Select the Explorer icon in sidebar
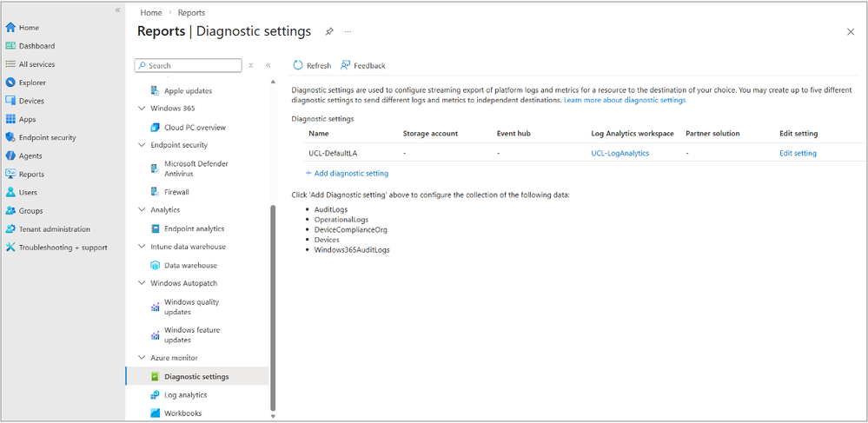The height and width of the screenshot is (423, 868). pyautogui.click(x=10, y=83)
